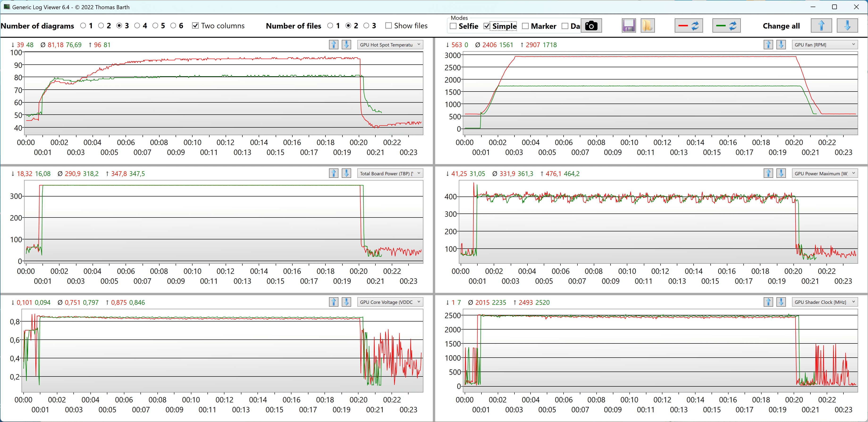Click down arrow beside GPU Fan RPM
This screenshot has width=868, height=422.
pos(781,44)
